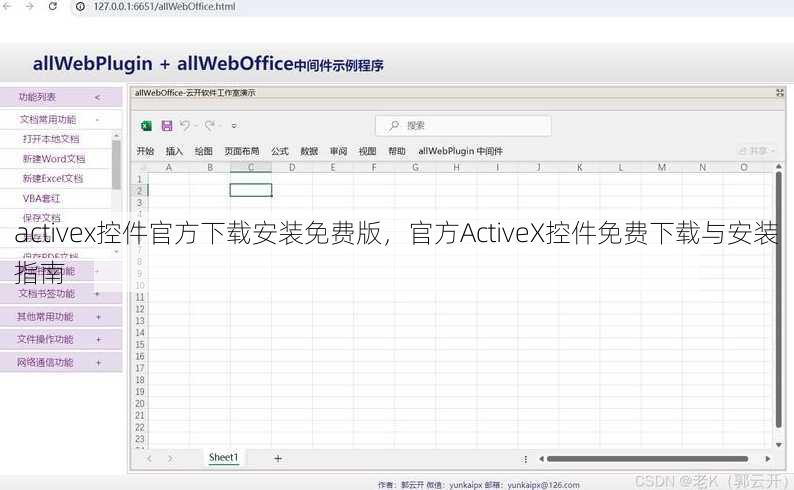Open the allWebPlugin 中间件 ribbon tab

coord(460,151)
